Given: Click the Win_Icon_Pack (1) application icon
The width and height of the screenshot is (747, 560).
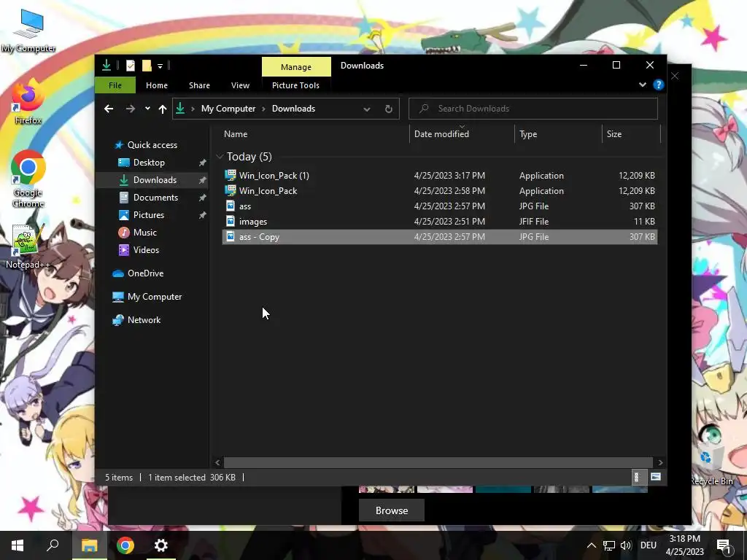Looking at the screenshot, I should click(x=231, y=175).
